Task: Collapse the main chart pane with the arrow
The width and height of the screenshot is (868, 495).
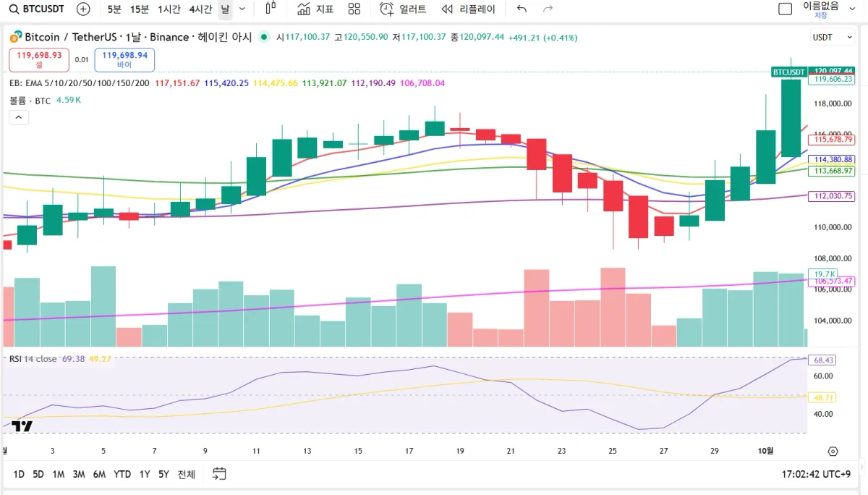Action: (18, 117)
